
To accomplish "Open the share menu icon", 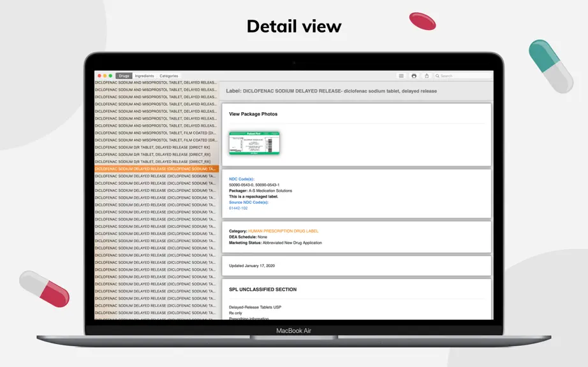I will click(x=427, y=76).
